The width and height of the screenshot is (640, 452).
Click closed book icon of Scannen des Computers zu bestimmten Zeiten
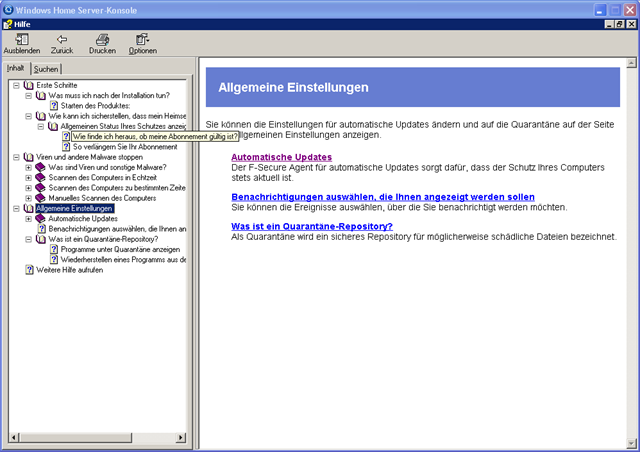tap(40, 188)
